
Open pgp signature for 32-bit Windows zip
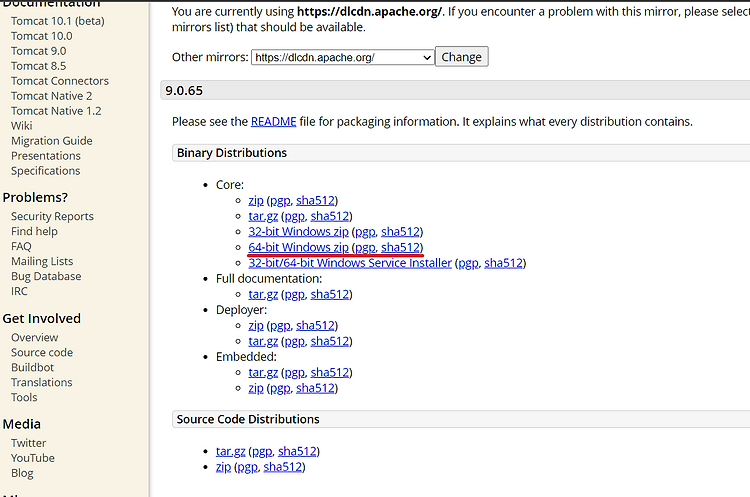[365, 232]
